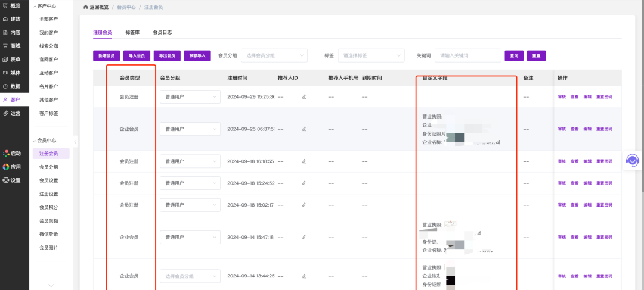Screen dimensions: 644x290
Task: Switch to the 标签库 tab
Action: 132,32
